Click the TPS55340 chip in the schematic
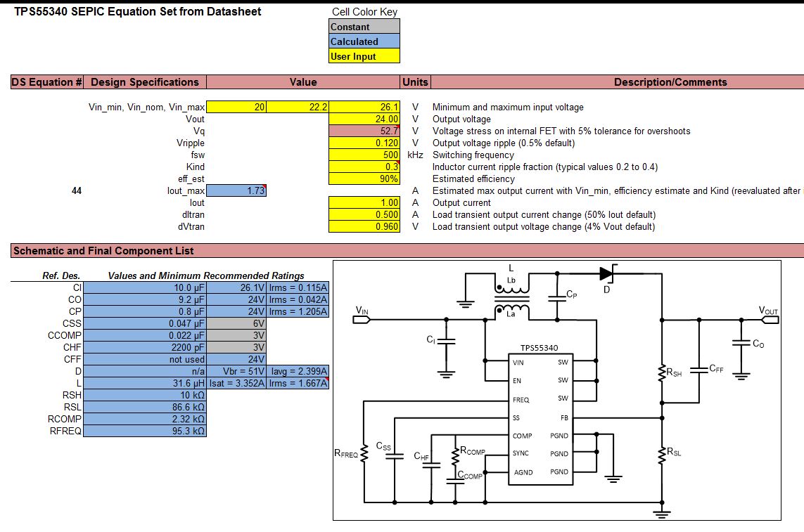804x532 pixels. 540,419
